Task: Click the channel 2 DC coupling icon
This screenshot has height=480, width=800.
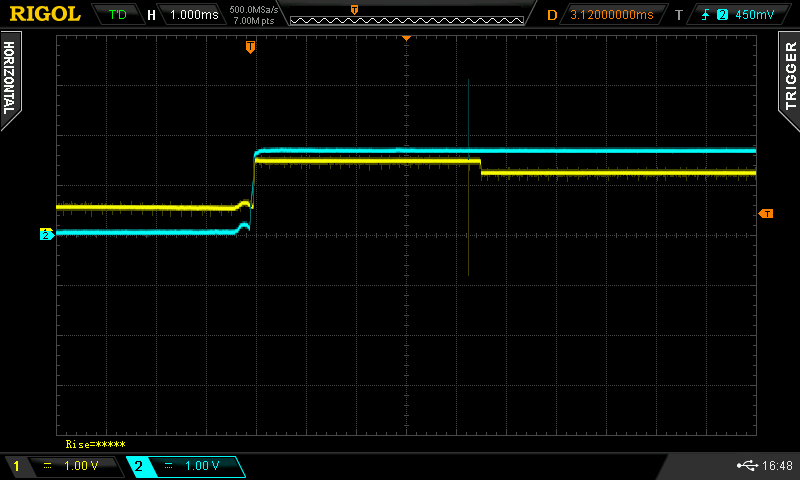Action: [x=169, y=466]
